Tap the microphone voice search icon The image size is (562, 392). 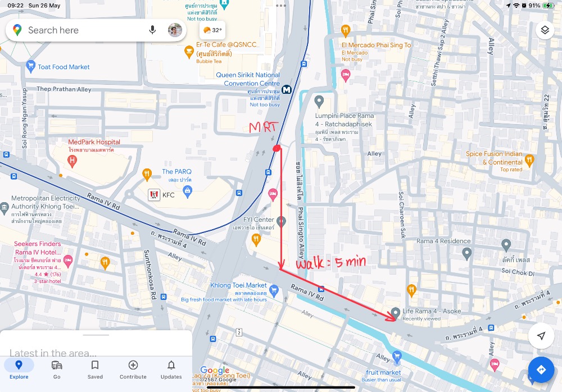(152, 30)
